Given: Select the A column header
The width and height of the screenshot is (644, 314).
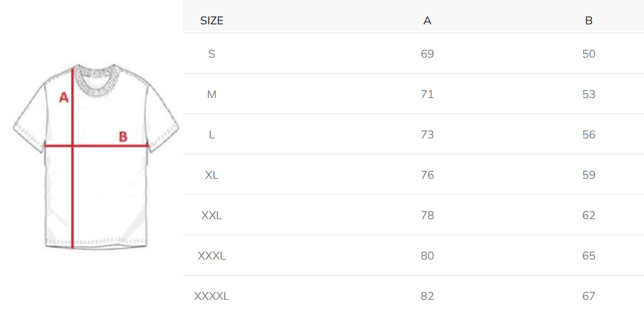Looking at the screenshot, I should [427, 21].
